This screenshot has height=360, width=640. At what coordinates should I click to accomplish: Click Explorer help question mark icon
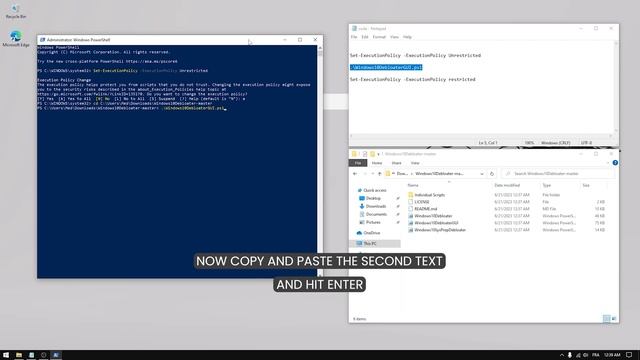[615, 163]
